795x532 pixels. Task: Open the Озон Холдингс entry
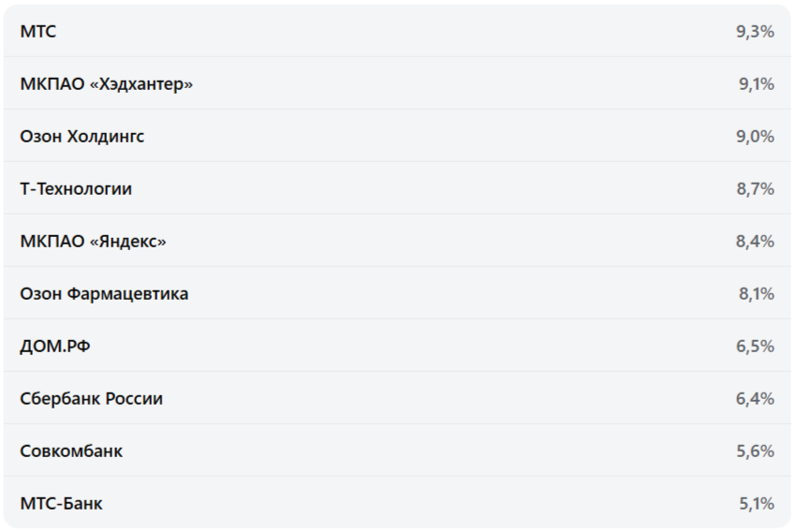point(81,137)
